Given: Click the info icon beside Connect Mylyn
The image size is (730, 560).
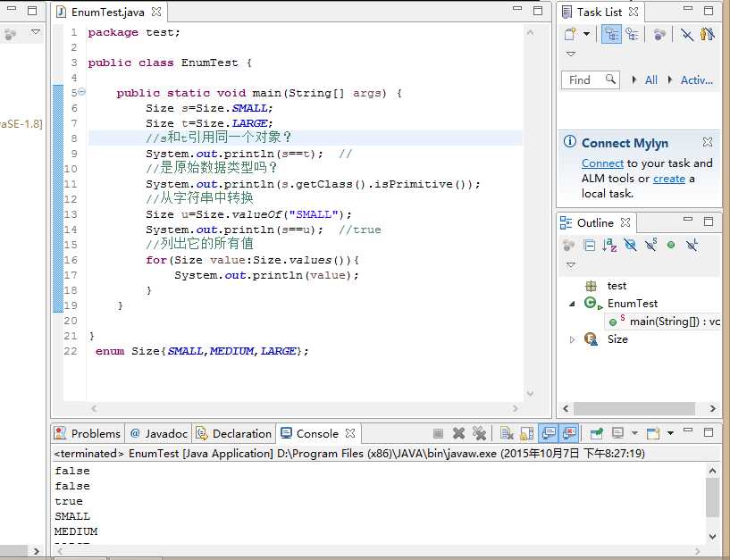Looking at the screenshot, I should tap(570, 141).
